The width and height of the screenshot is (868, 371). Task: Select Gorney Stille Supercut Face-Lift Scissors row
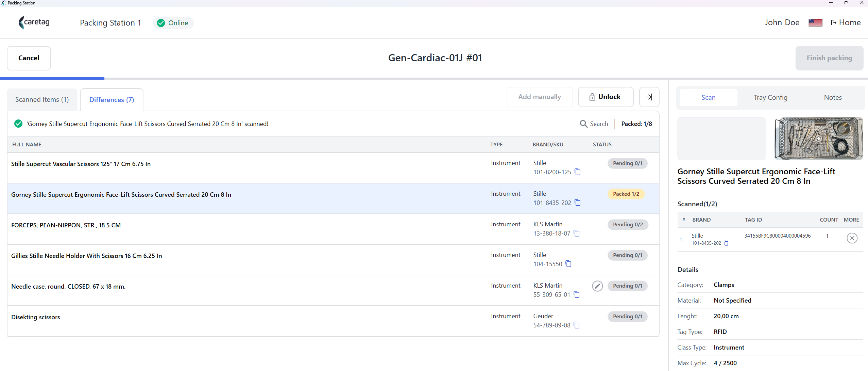333,198
